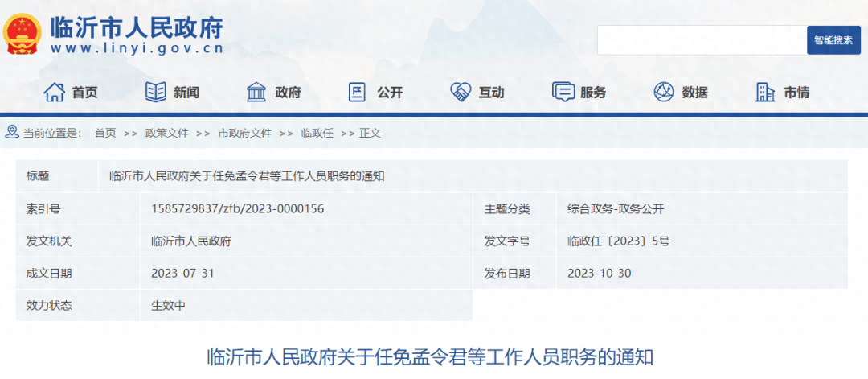Click the 正文 breadcrumb text
The image size is (868, 379).
coord(370,133)
